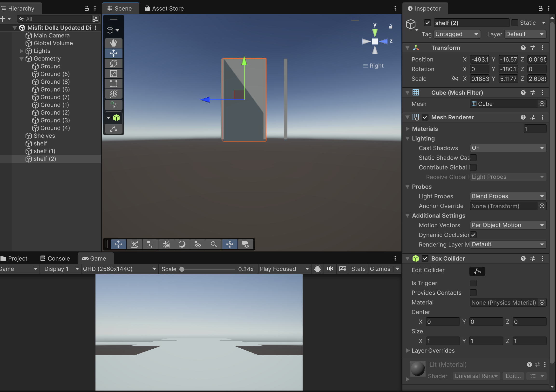Click the Edit Collider button icon
556x392 pixels.
(477, 271)
